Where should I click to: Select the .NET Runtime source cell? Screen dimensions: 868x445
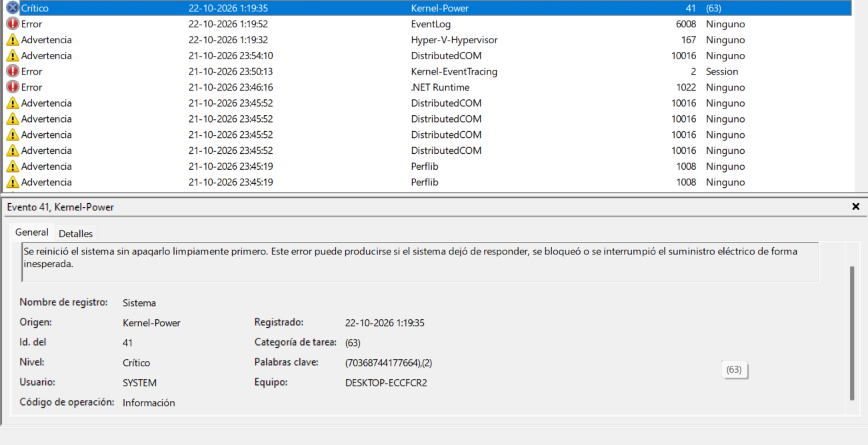coord(440,87)
